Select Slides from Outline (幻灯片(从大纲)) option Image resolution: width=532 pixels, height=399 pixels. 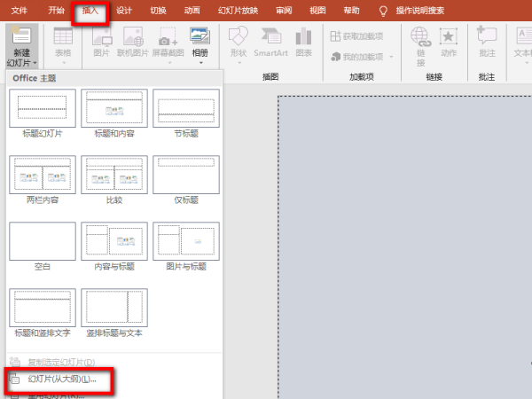(x=62, y=379)
